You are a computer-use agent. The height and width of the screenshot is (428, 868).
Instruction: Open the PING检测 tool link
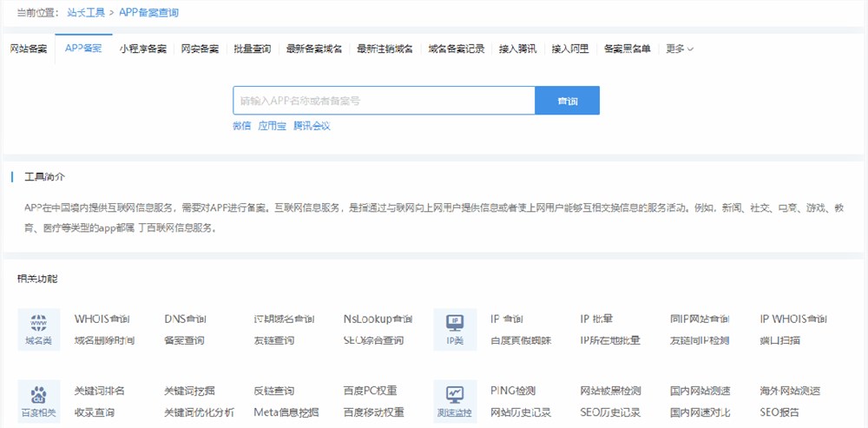[513, 391]
